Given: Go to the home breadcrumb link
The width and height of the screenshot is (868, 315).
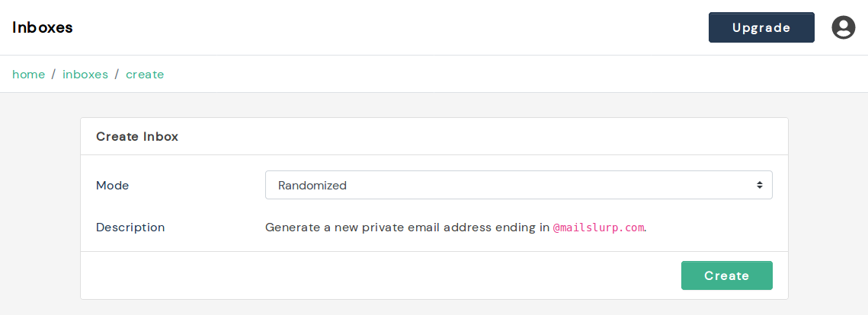Looking at the screenshot, I should (x=28, y=75).
